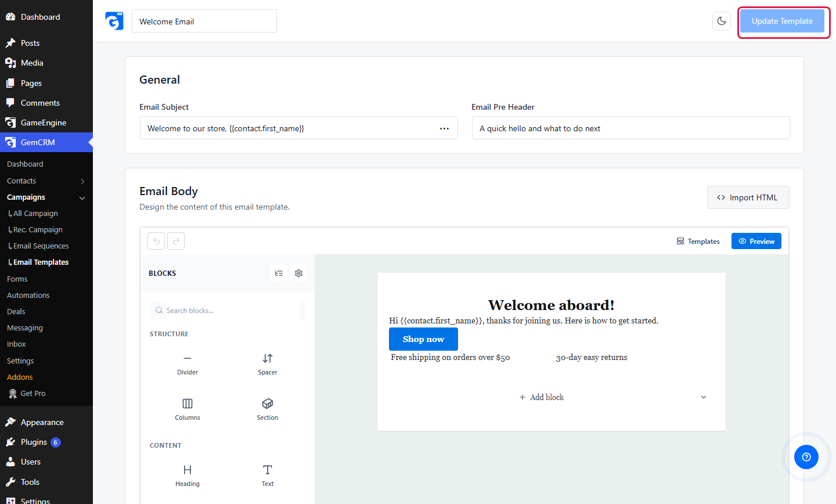Edit the Welcome Email template name field
This screenshot has width=836, height=504.
(204, 21)
